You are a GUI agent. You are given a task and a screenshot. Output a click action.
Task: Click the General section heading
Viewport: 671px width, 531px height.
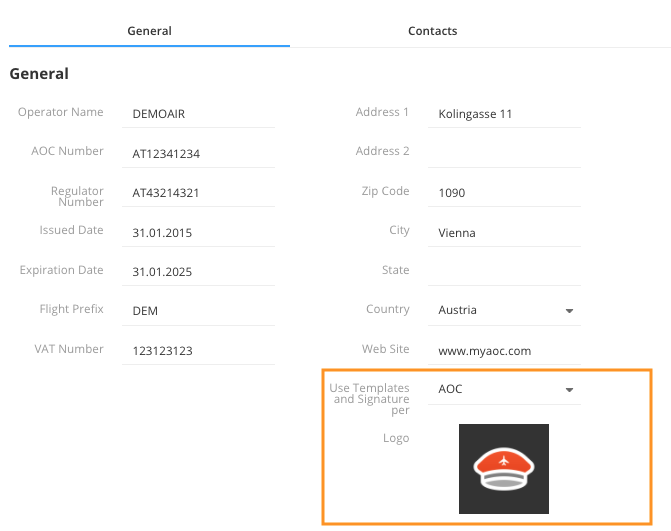pos(39,74)
